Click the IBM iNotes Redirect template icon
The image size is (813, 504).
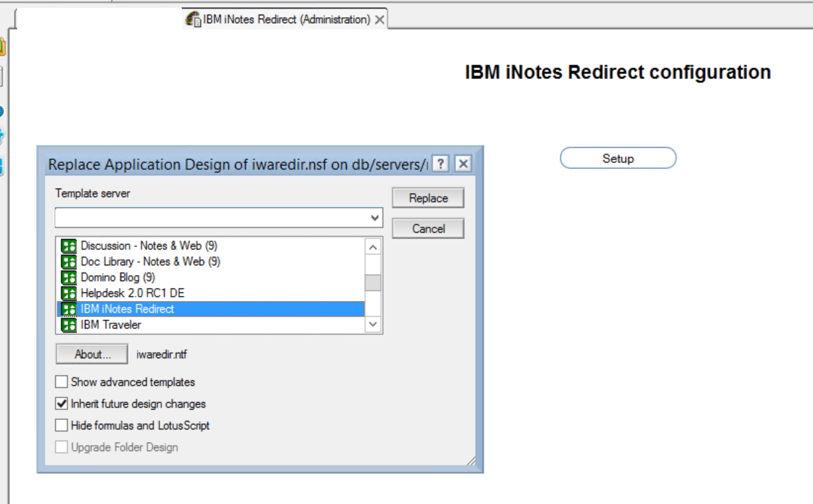tap(69, 309)
